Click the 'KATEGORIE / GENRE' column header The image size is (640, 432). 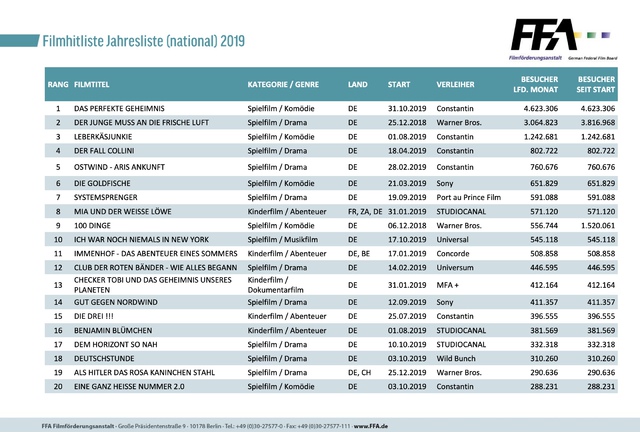(x=283, y=85)
